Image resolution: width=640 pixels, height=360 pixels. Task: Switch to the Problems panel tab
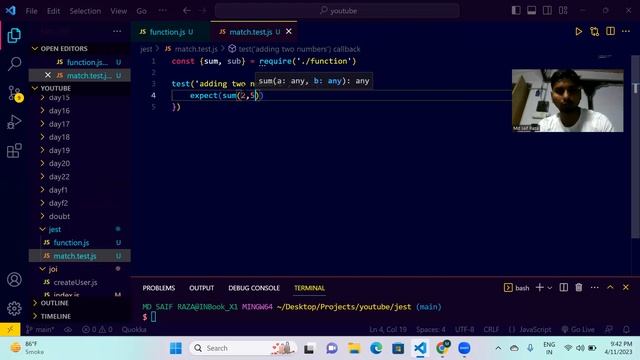point(159,288)
